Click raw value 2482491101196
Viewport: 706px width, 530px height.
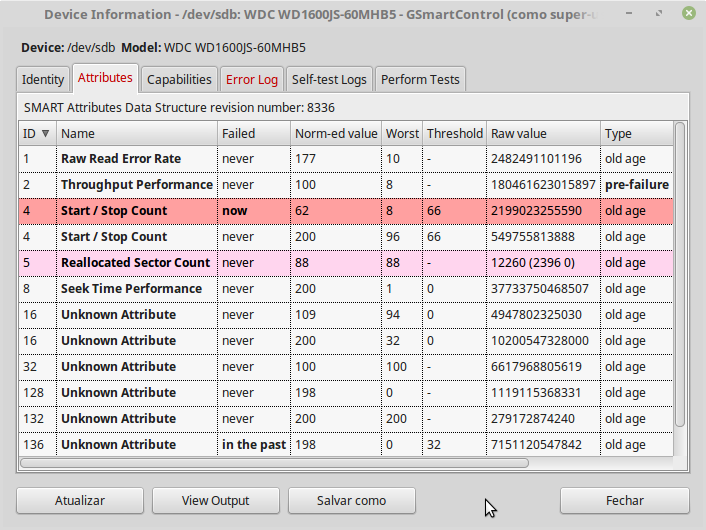[x=536, y=159]
